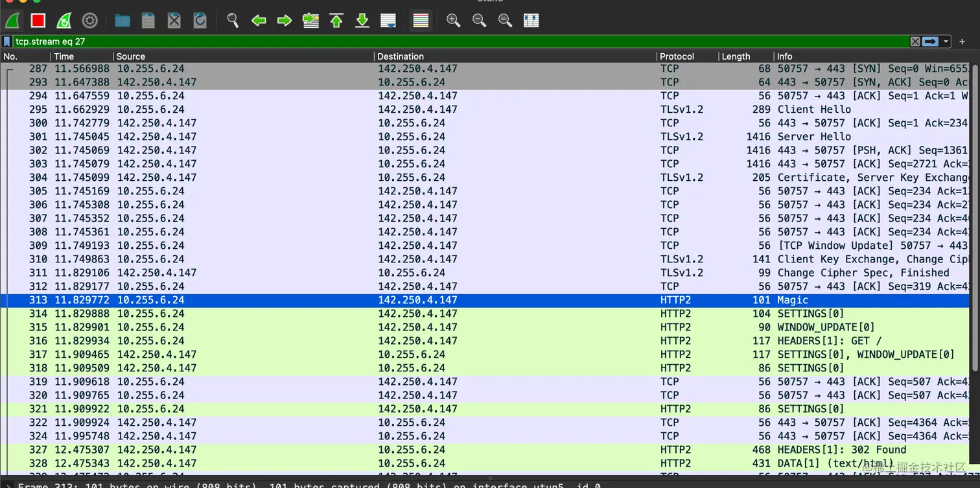Select packet 310 Client Key Exchange

[x=485, y=259]
